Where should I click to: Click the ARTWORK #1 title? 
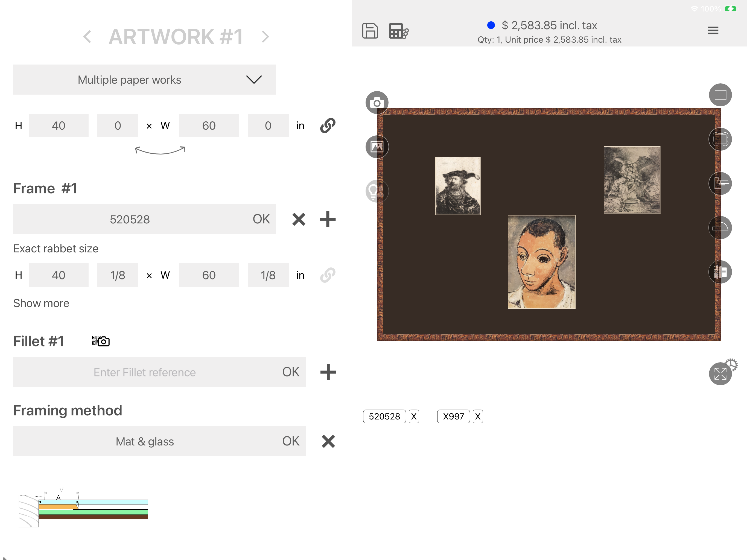[176, 36]
